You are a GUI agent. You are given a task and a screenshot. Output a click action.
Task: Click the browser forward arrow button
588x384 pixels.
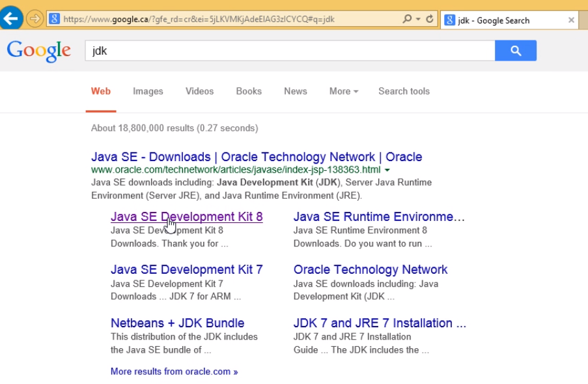pos(35,19)
